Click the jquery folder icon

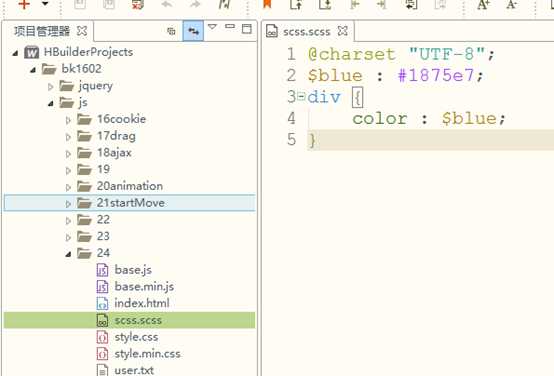coord(67,86)
